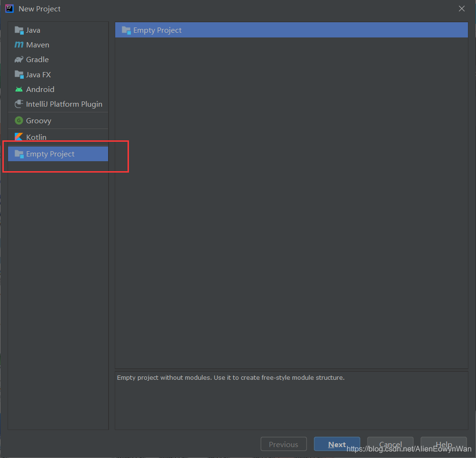Click the Java folder icon in sidebar

pos(19,30)
